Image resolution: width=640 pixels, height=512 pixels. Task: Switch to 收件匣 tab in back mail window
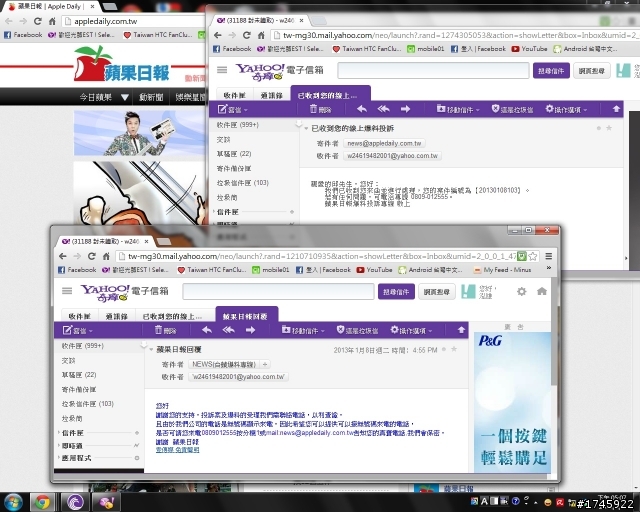pos(234,95)
